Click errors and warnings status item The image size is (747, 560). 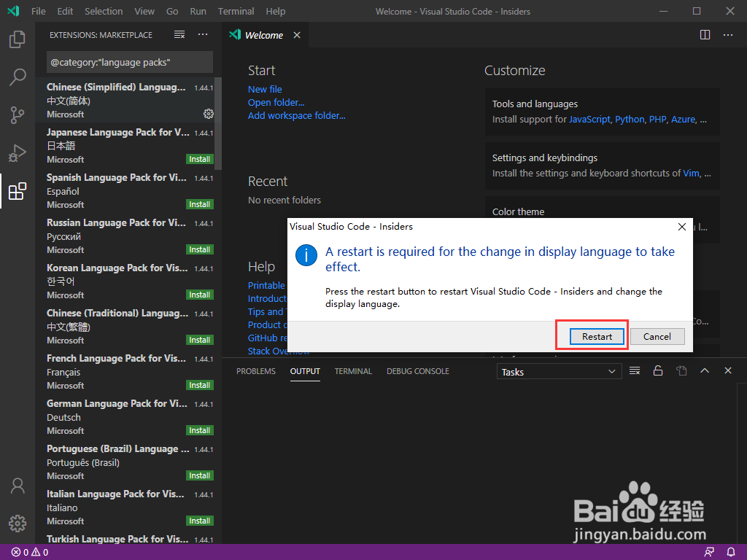[29, 553]
